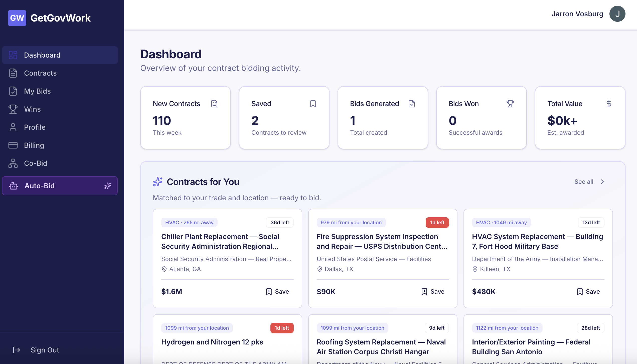Image resolution: width=637 pixels, height=364 pixels.
Task: Open the Contracts menu item
Action: [60, 73]
